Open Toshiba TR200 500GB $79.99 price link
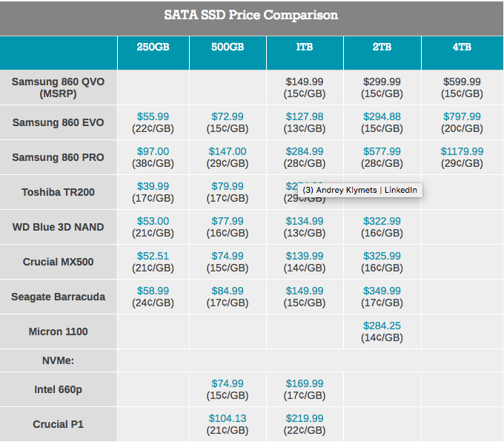Screen dimensions: 504x442 click(227, 186)
